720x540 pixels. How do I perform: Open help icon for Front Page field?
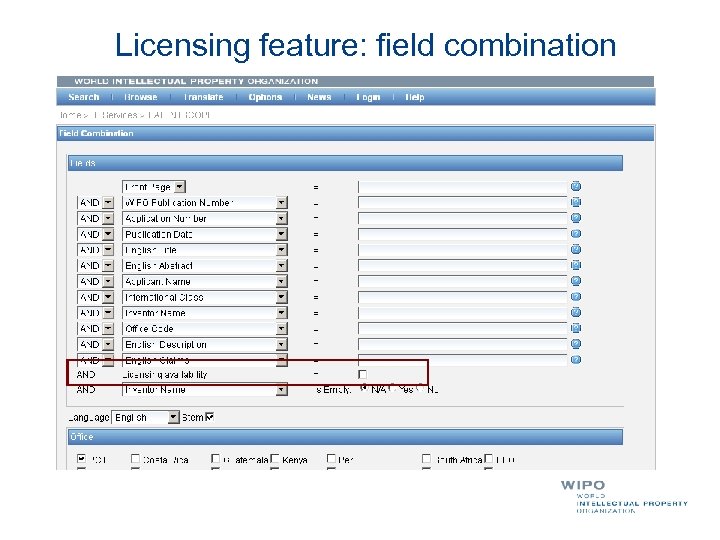pos(576,186)
